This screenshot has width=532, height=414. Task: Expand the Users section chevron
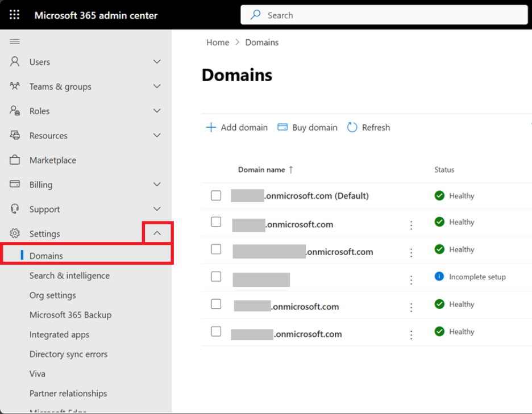(x=157, y=62)
